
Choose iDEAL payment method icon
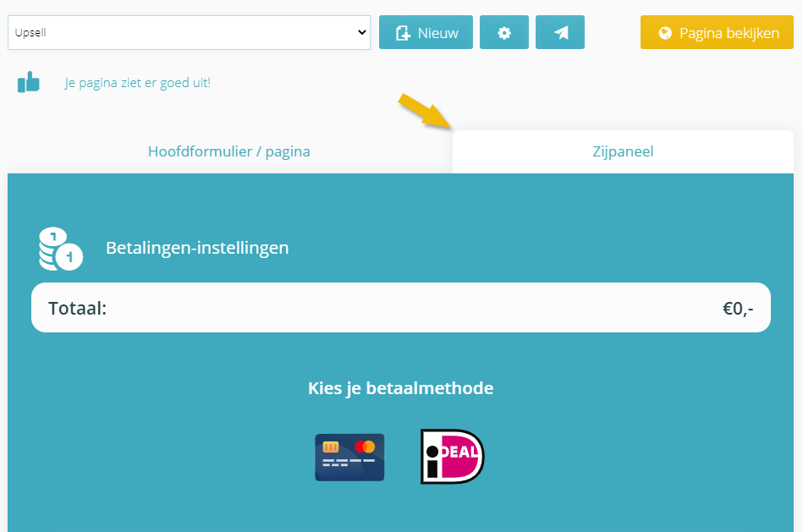click(452, 456)
